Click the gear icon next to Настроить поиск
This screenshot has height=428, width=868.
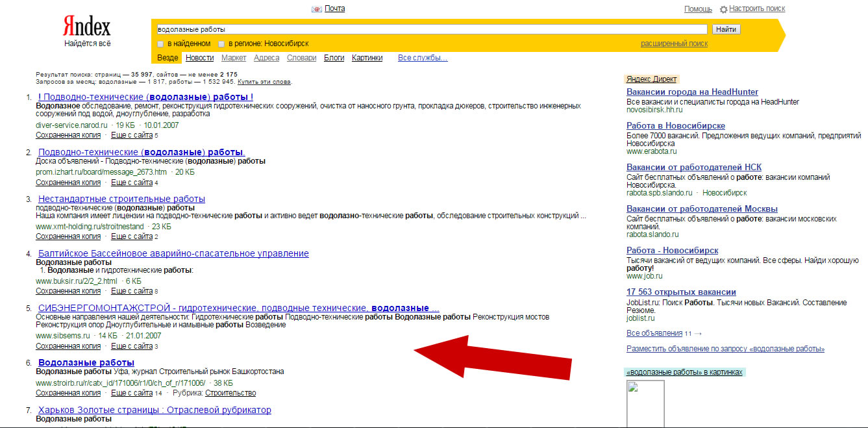(x=723, y=10)
